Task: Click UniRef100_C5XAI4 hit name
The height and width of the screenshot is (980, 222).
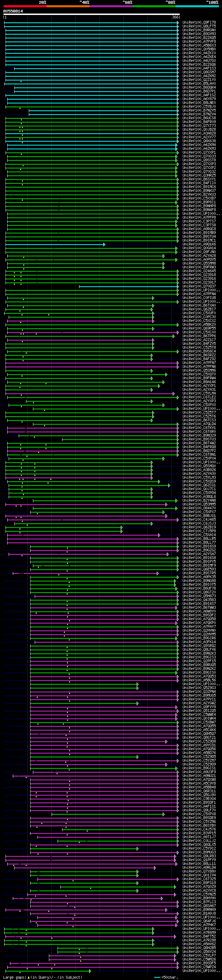Action: 199,535
